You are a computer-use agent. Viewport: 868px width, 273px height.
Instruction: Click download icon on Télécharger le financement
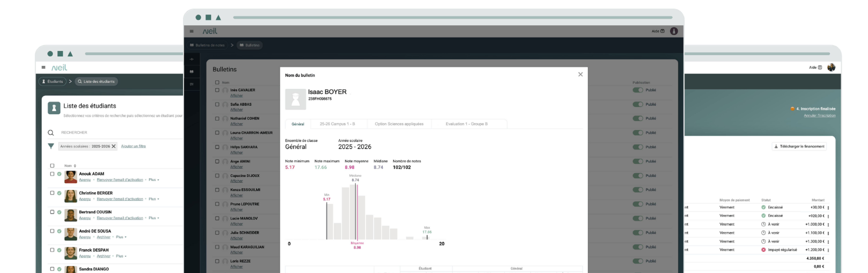click(776, 146)
